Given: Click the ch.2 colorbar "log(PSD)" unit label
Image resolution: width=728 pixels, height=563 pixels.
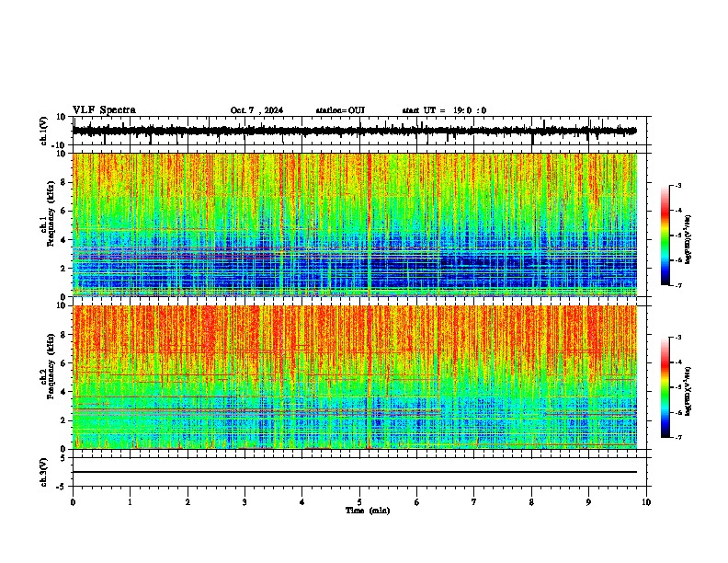Looking at the screenshot, I should [x=688, y=391].
